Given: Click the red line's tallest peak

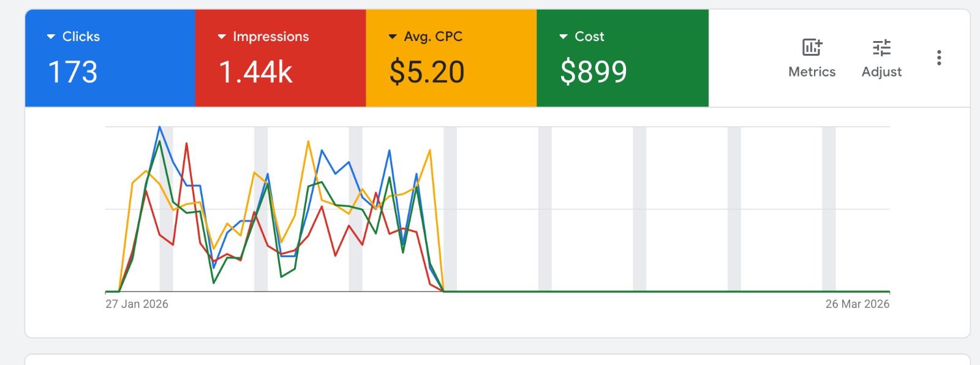Looking at the screenshot, I should 186,143.
